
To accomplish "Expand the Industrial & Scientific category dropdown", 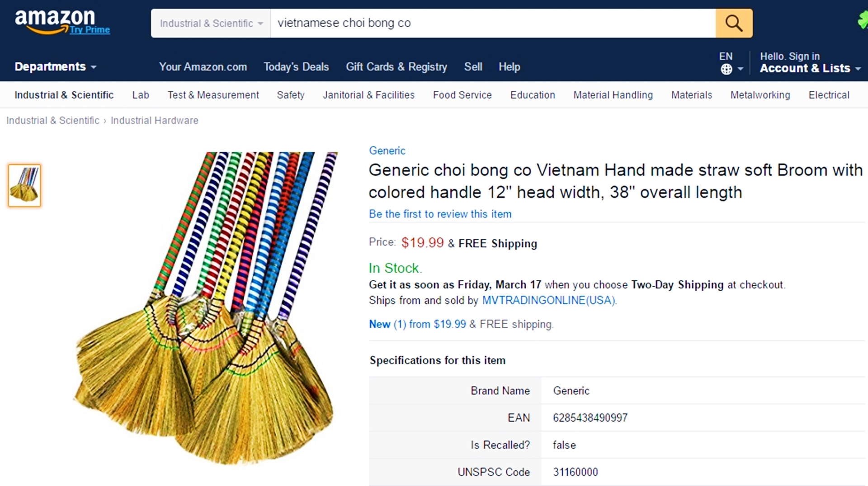I will pyautogui.click(x=210, y=23).
